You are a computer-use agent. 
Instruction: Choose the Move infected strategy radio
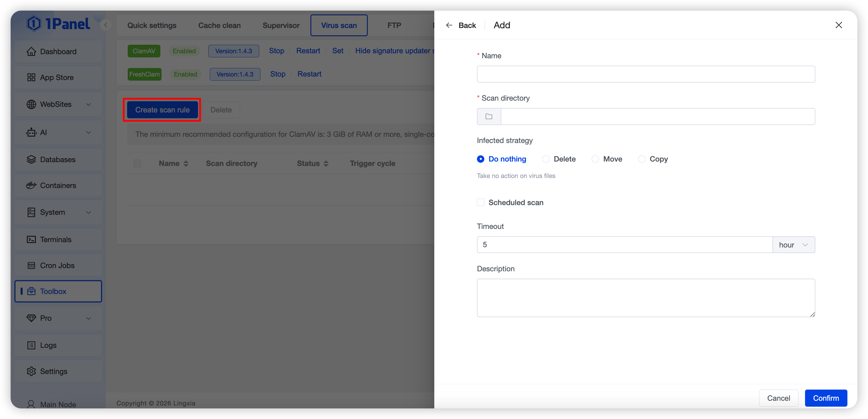(595, 159)
